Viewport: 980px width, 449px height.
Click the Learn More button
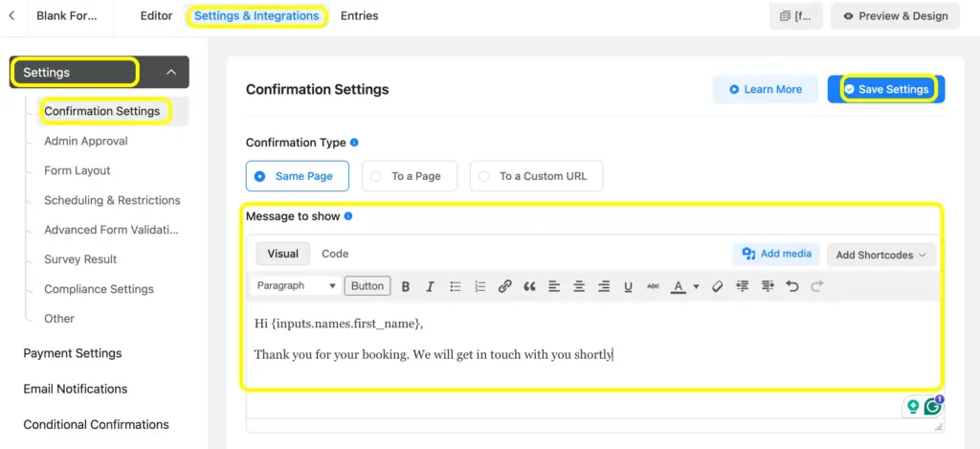766,89
